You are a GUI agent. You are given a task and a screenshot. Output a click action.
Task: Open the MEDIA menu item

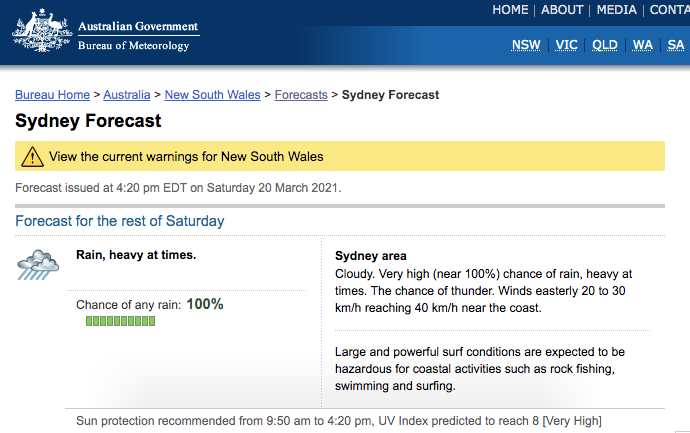pos(617,10)
